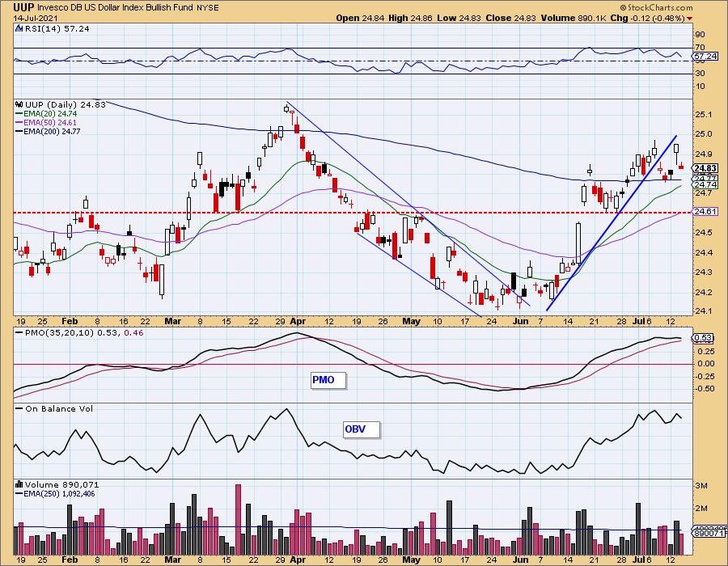Click the 25.1 price axis label
The height and width of the screenshot is (566, 728).
[x=705, y=115]
